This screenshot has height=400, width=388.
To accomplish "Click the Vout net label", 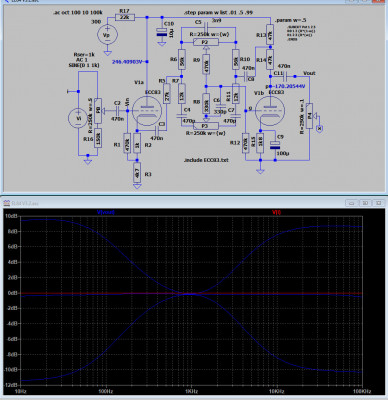I will click(x=309, y=73).
